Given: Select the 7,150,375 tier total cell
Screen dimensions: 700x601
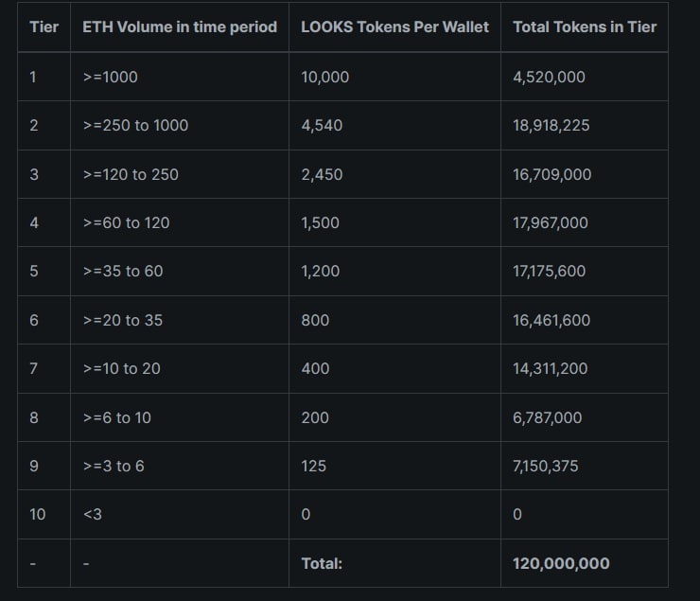Looking at the screenshot, I should 585,467.
